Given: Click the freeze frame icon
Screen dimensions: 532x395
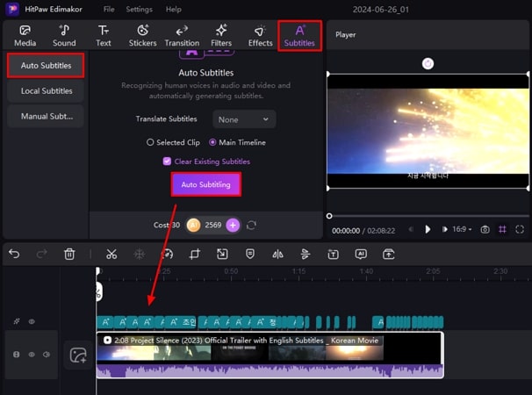Looking at the screenshot, I should [139, 254].
